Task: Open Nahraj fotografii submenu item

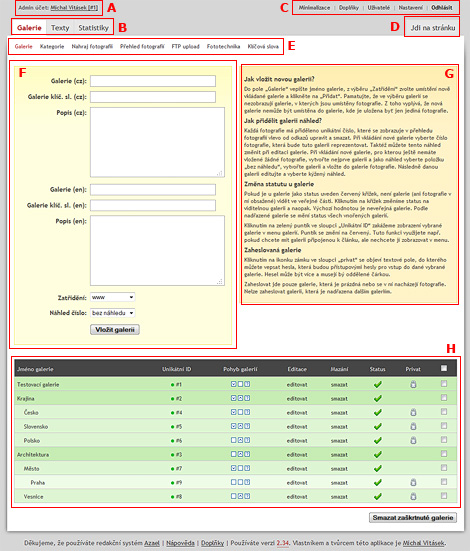Action: click(92, 46)
